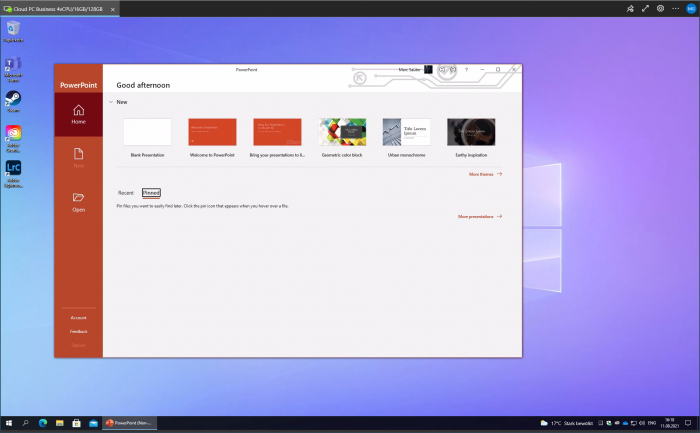Open the Adobe Lightroom Classic desktop icon
The height and width of the screenshot is (433, 700).
pos(13,174)
